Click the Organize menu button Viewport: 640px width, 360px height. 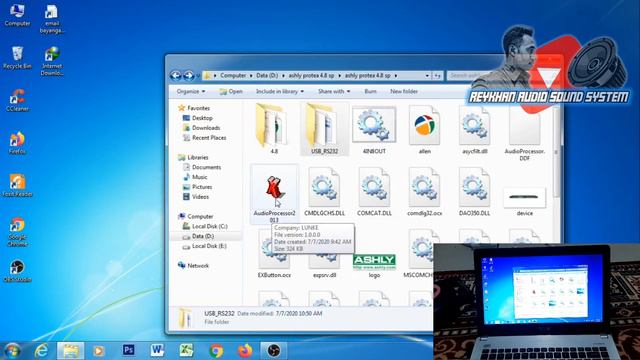(x=191, y=91)
